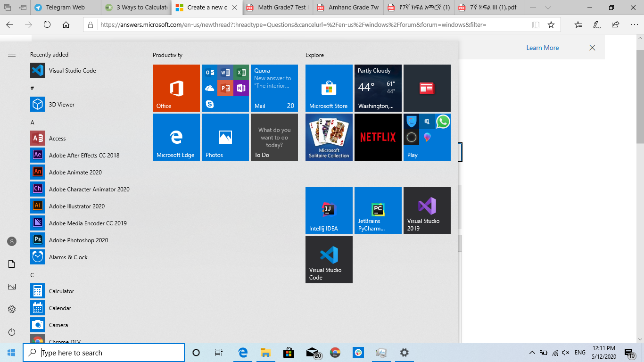Click the address bar URL

point(293,25)
